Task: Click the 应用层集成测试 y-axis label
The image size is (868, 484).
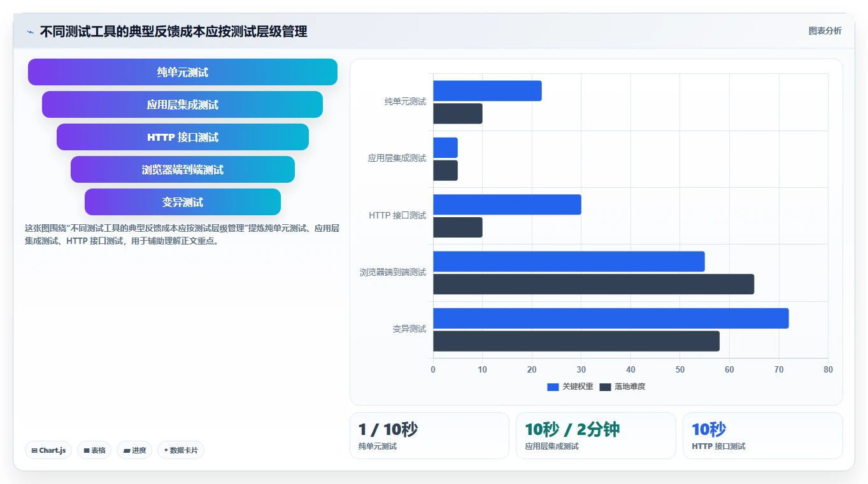Action: coord(397,159)
